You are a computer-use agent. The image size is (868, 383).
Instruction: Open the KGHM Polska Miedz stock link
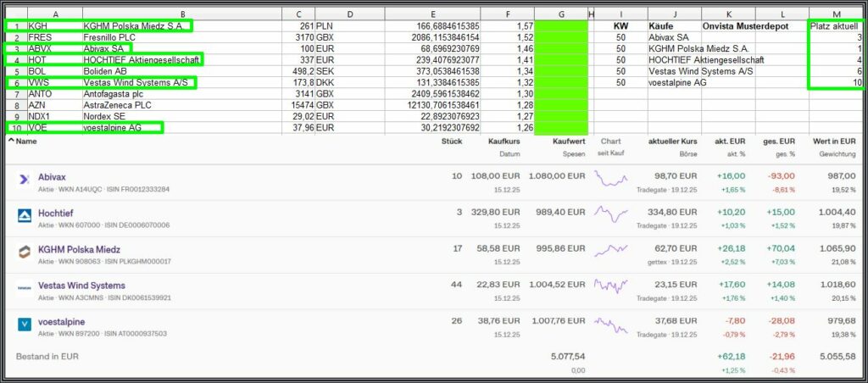(x=79, y=250)
